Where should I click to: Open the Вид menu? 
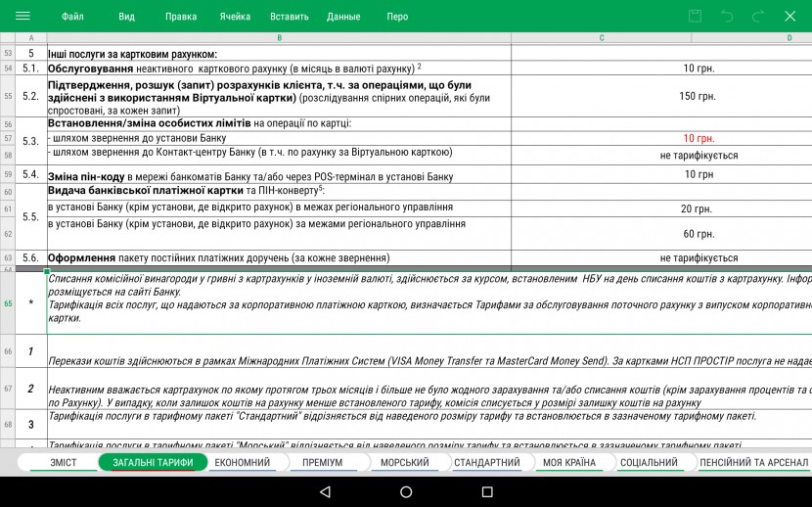[x=126, y=17]
